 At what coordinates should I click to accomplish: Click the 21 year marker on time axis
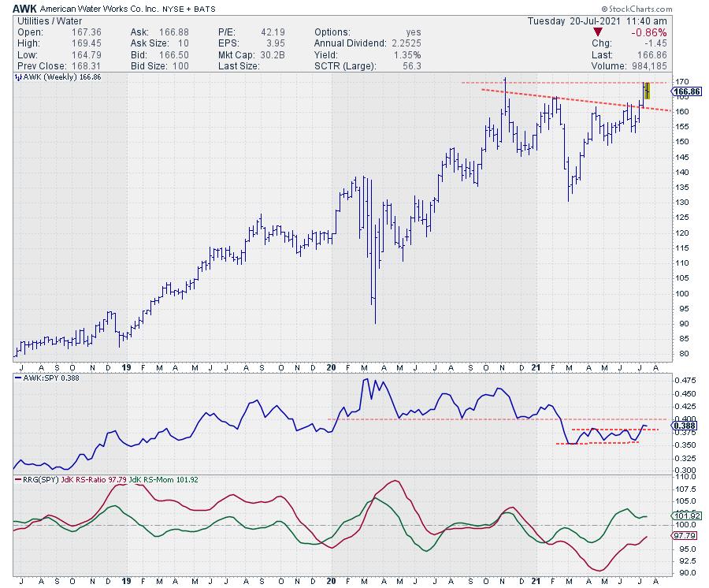(536, 367)
